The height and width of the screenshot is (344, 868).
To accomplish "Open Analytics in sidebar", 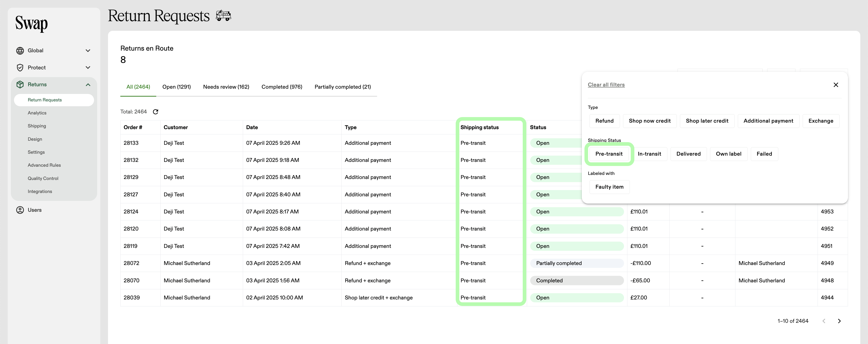I will (37, 113).
